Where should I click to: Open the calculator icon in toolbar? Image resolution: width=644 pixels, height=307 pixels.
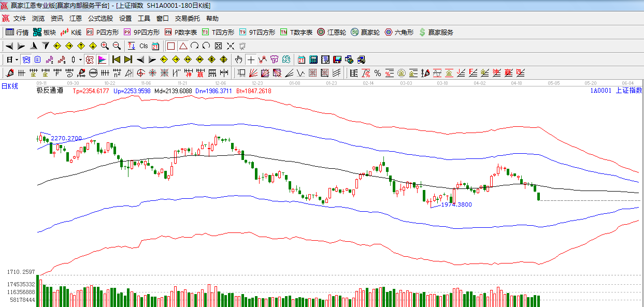point(314,59)
